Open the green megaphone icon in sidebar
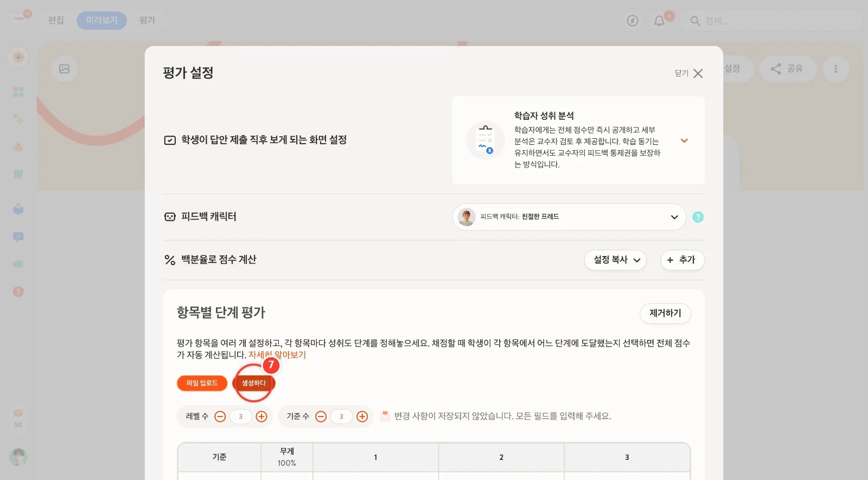The height and width of the screenshot is (480, 868). tap(18, 264)
